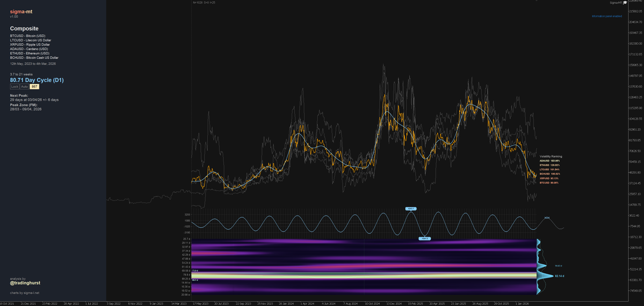Click the "80.71 Day Cycle (D1)" title
The width and height of the screenshot is (644, 306).
click(x=37, y=80)
